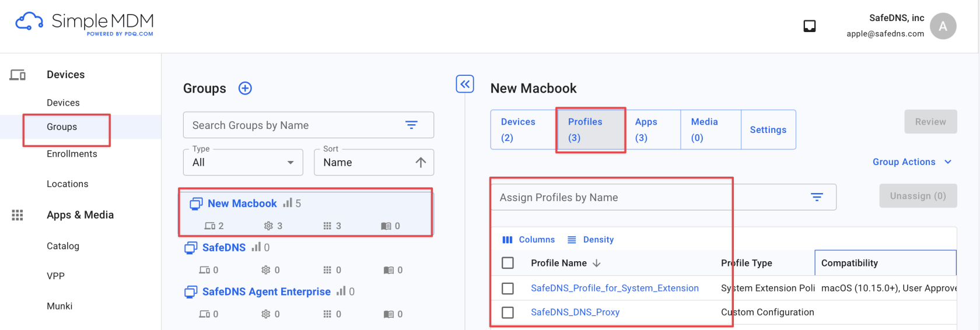Screen dimensions: 980x330
Task: Select the SafeDNS group name
Action: (224, 248)
